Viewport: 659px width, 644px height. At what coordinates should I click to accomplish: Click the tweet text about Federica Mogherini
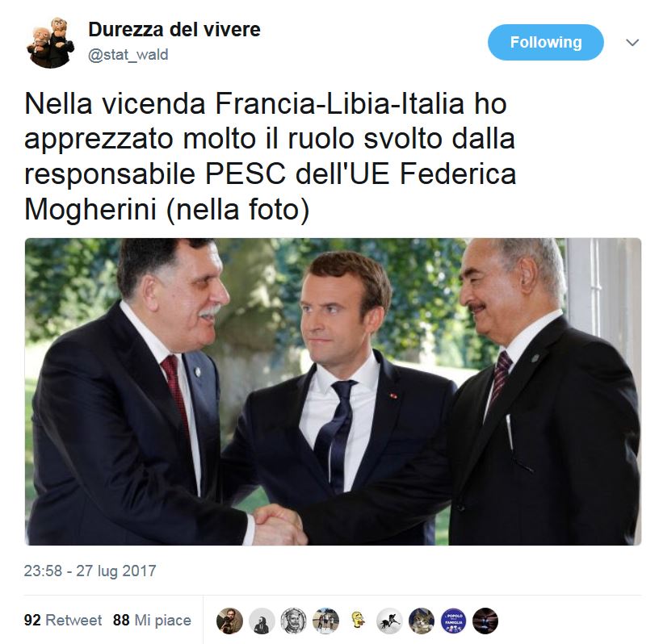point(271,156)
